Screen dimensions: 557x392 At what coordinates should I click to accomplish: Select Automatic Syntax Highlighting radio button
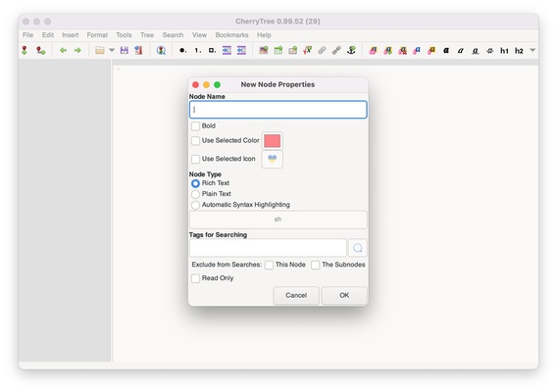click(195, 205)
